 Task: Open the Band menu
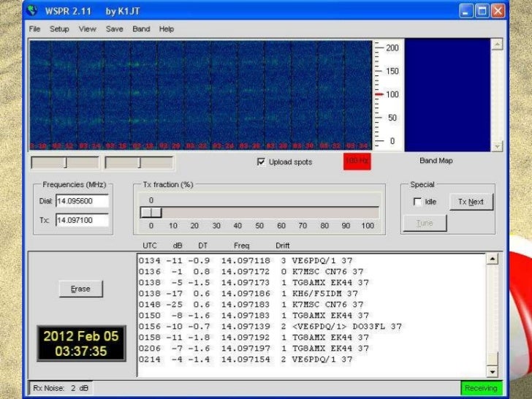tap(141, 29)
